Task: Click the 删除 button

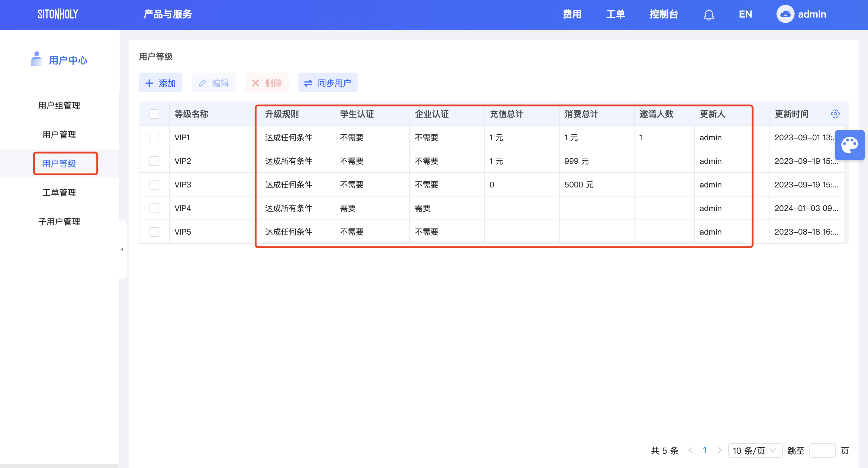Action: (x=267, y=82)
